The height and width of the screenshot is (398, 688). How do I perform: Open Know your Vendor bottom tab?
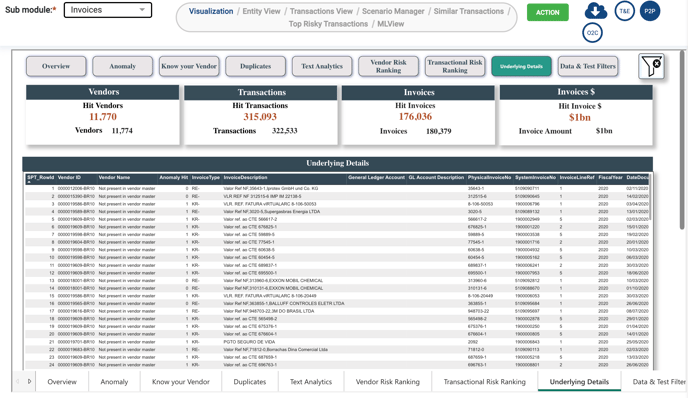click(x=181, y=382)
